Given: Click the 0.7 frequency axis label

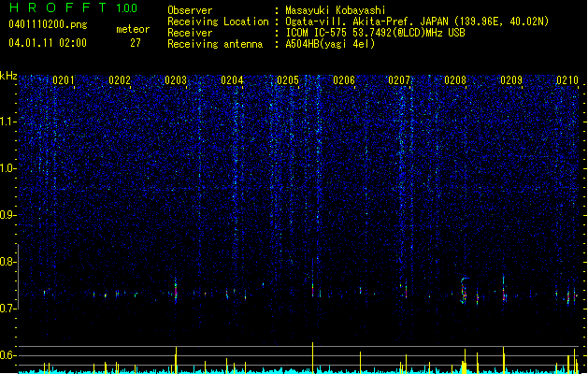Looking at the screenshot, I should click(x=8, y=309).
